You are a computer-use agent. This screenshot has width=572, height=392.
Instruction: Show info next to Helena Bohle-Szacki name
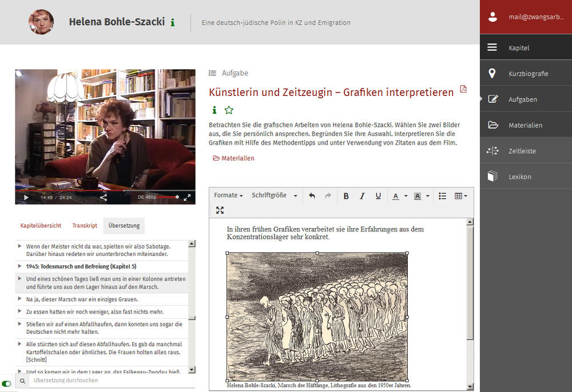coord(173,23)
